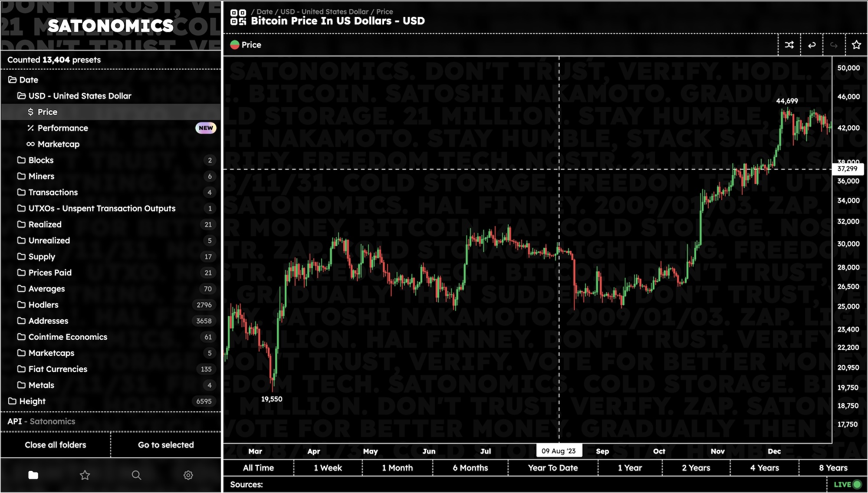Screen dimensions: 868x493
Task: Expand the Unrealized folder
Action: (111, 240)
